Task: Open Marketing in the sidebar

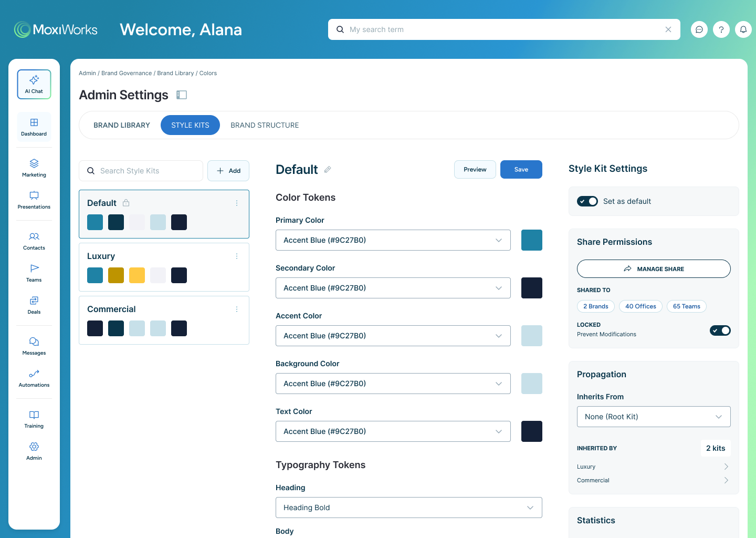Action: 34,168
